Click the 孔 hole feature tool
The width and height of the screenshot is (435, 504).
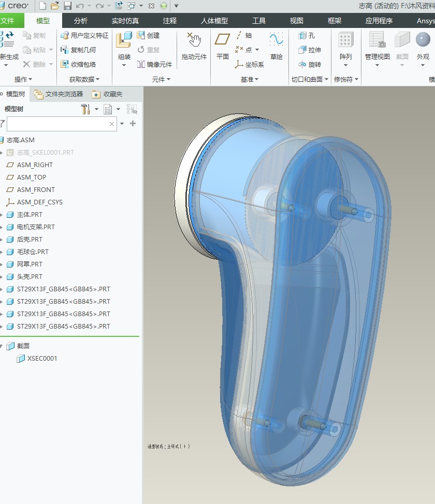[307, 36]
